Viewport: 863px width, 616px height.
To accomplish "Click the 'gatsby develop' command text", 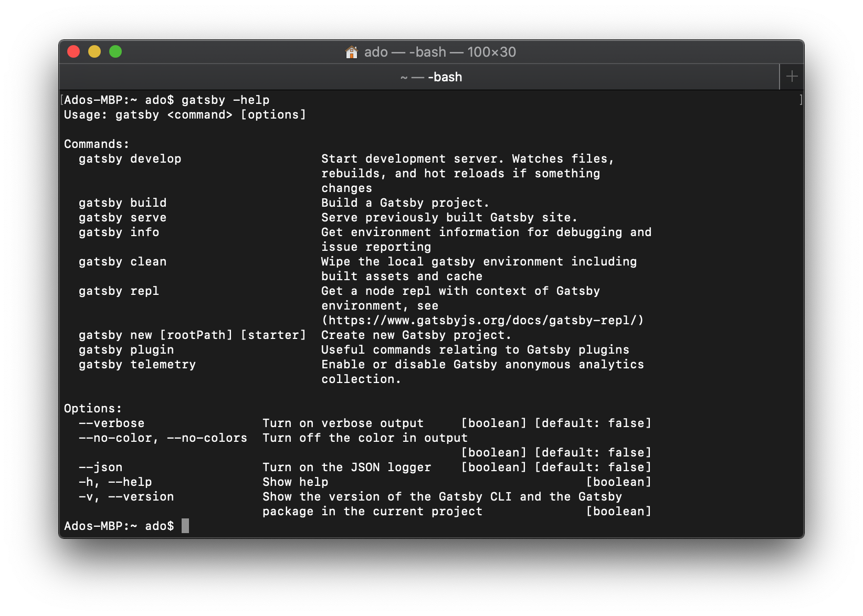I will coord(130,158).
